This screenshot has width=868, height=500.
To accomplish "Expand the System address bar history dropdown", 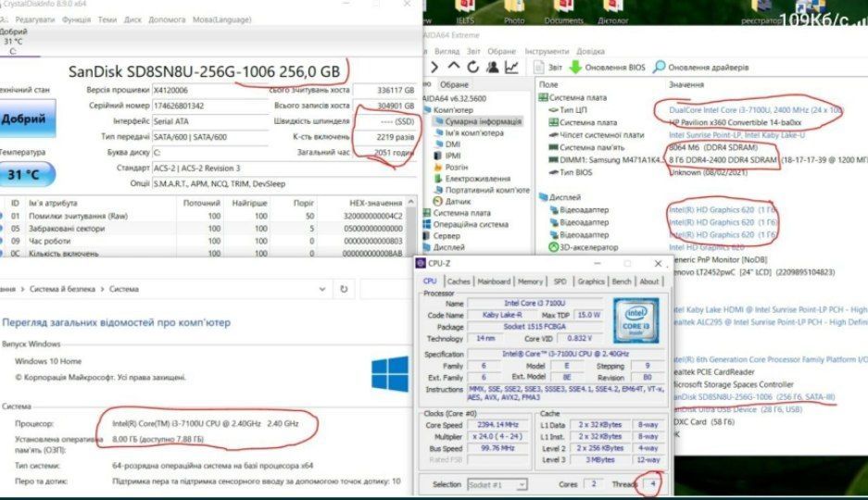I will pos(322,289).
